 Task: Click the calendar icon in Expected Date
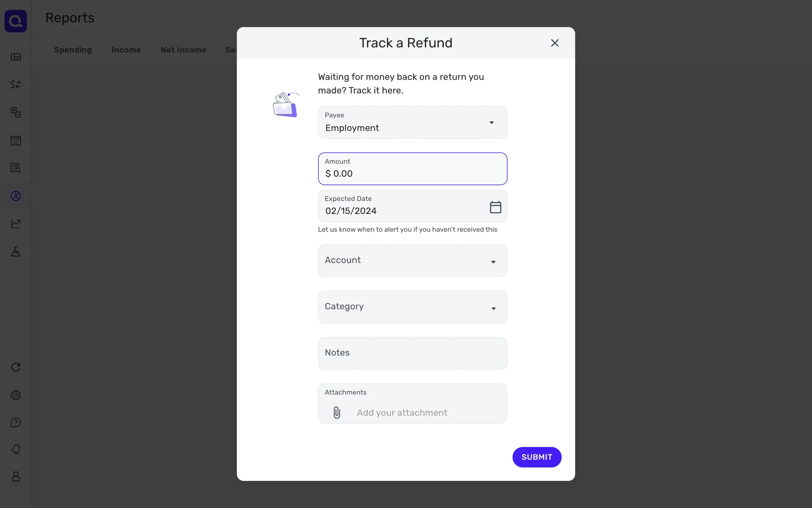tap(495, 207)
